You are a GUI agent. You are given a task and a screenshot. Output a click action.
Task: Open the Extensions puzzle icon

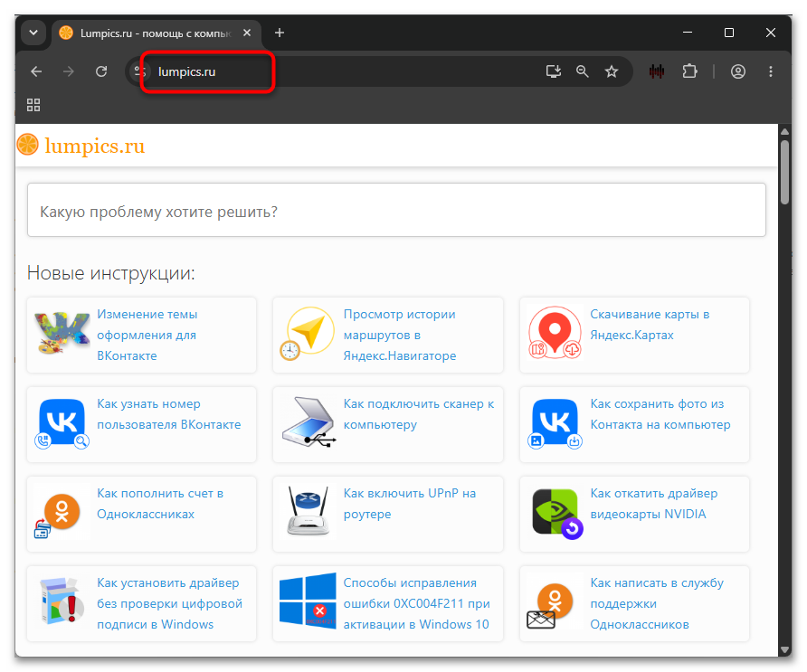click(x=689, y=71)
